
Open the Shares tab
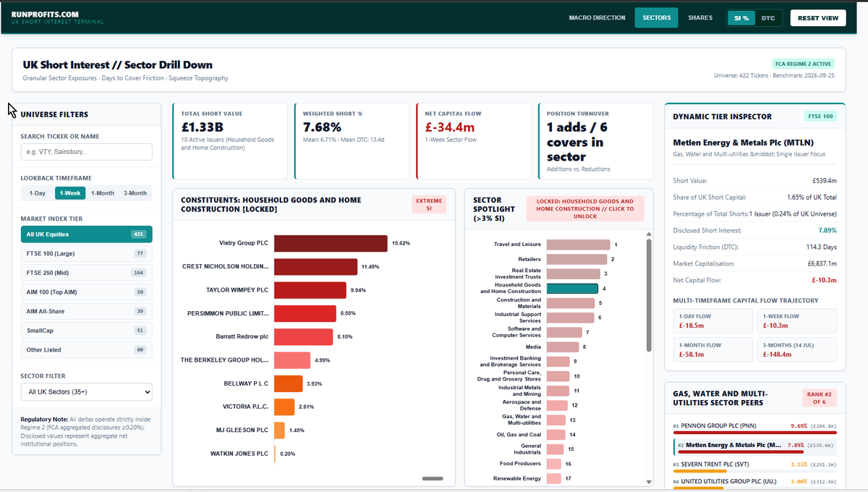point(699,17)
